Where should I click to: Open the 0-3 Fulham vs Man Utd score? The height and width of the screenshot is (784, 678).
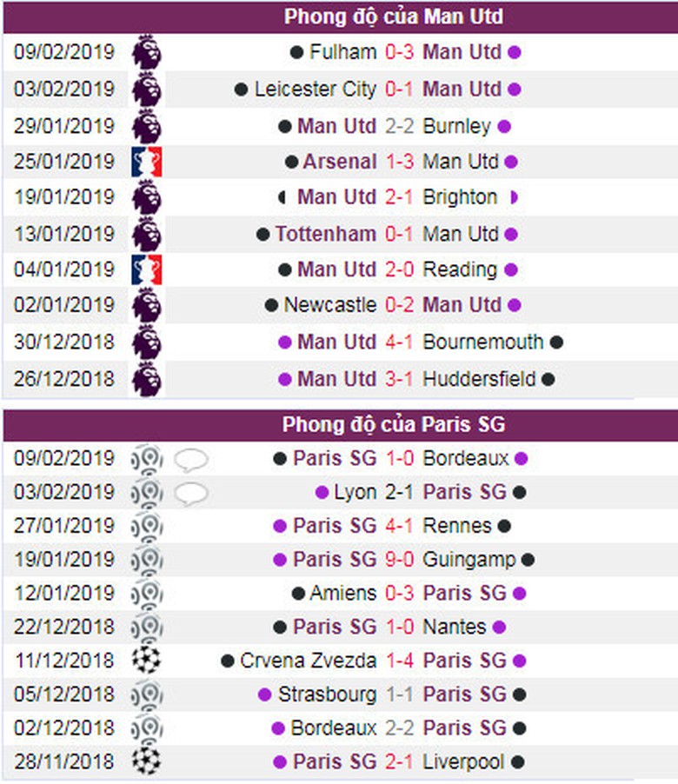point(400,52)
